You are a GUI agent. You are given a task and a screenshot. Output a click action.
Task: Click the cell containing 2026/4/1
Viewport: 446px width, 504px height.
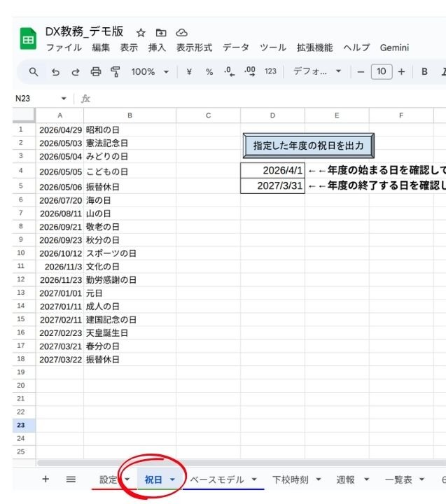272,170
